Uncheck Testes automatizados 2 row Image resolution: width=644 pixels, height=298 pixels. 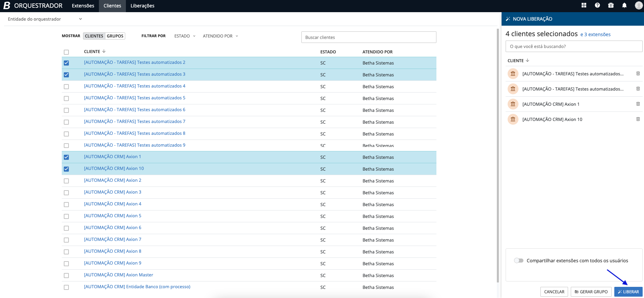tap(66, 63)
